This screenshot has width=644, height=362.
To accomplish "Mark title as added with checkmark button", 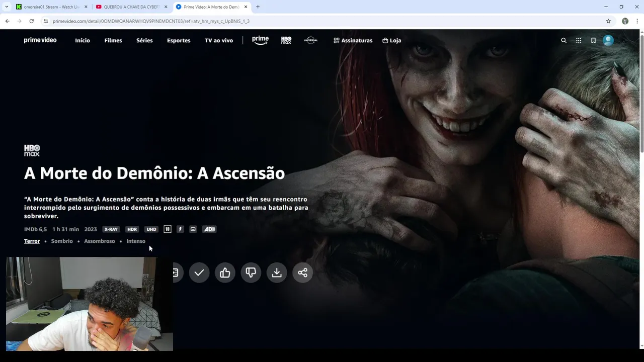I will click(x=199, y=273).
